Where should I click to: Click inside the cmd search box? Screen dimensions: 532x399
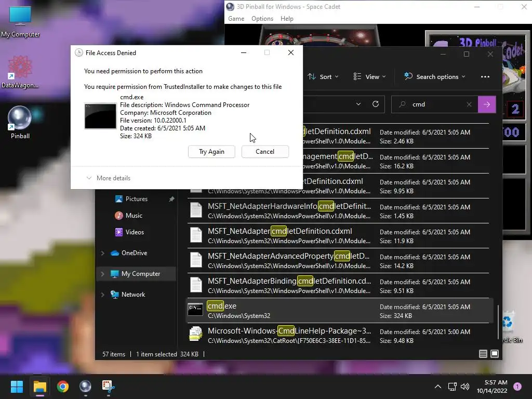436,104
